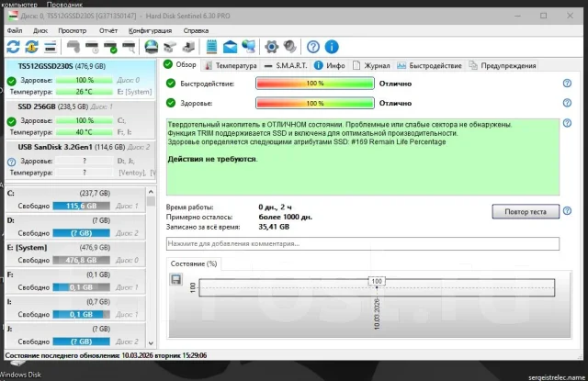
Task: Switch to the Обзор tab
Action: click(180, 65)
